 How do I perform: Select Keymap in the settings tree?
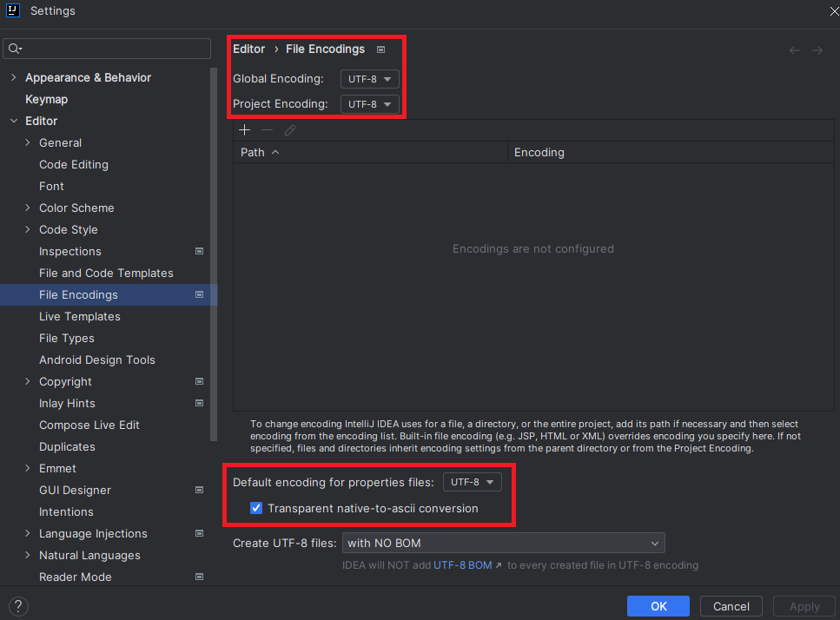47,100
